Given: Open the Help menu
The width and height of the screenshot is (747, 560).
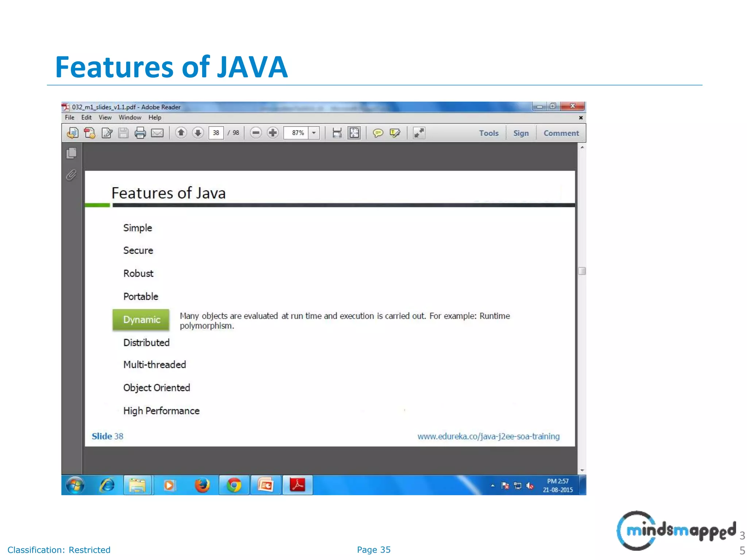Looking at the screenshot, I should (x=155, y=117).
